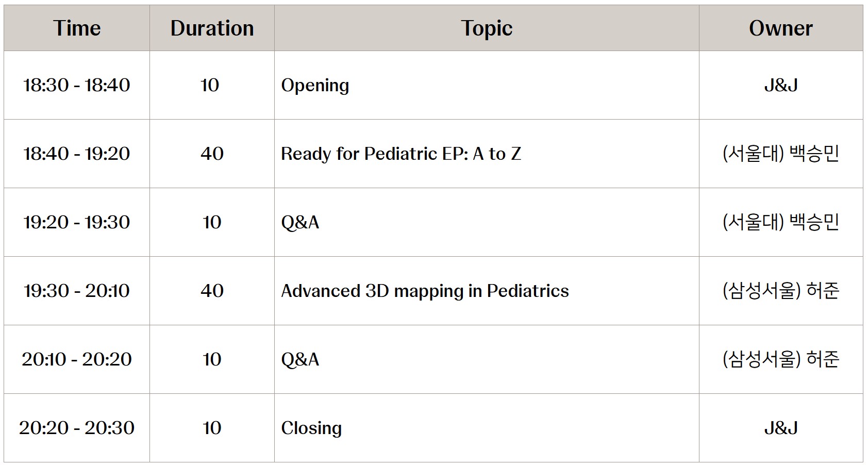This screenshot has width=868, height=465.
Task: Select the Topic column header
Action: [x=487, y=28]
